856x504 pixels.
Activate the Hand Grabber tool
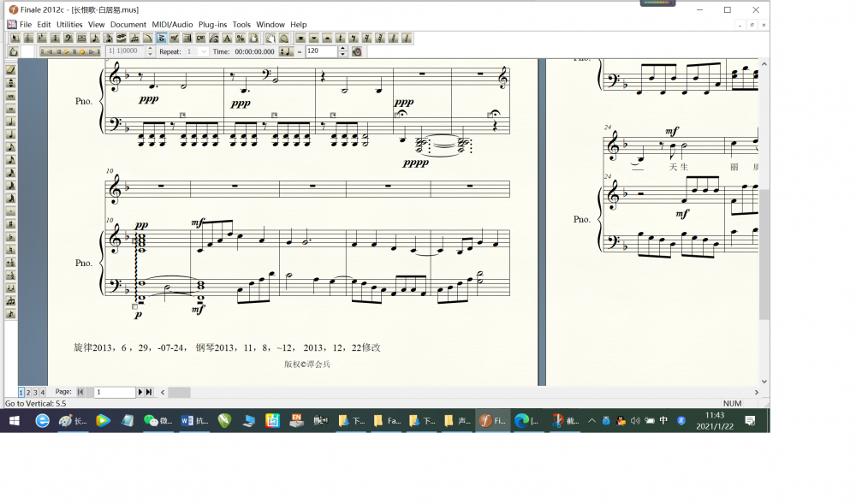point(270,38)
